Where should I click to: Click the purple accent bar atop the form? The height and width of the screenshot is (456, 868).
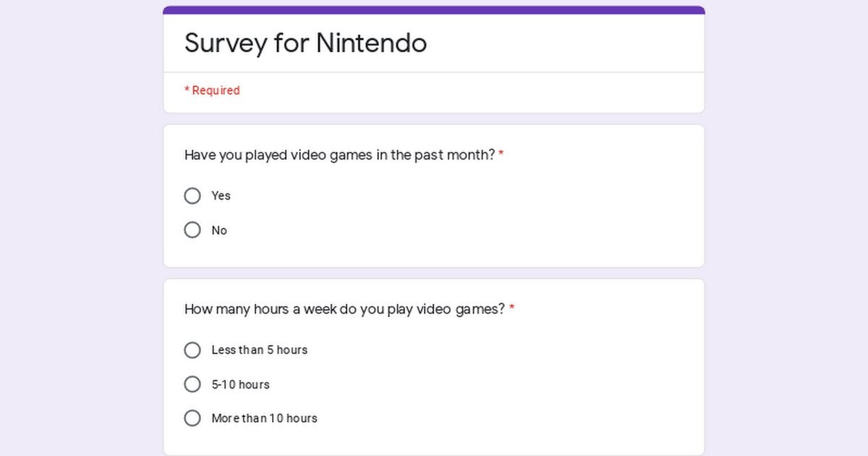tap(434, 10)
